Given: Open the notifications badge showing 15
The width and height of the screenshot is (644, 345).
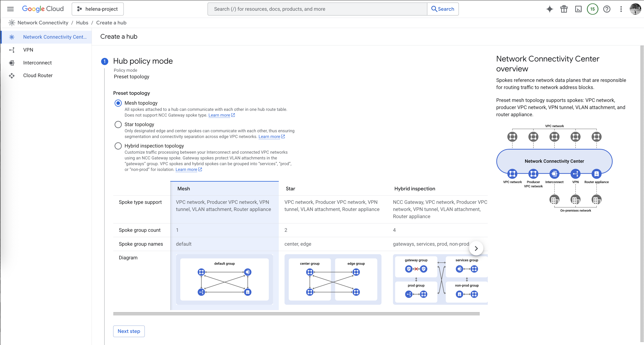Looking at the screenshot, I should pyautogui.click(x=592, y=9).
